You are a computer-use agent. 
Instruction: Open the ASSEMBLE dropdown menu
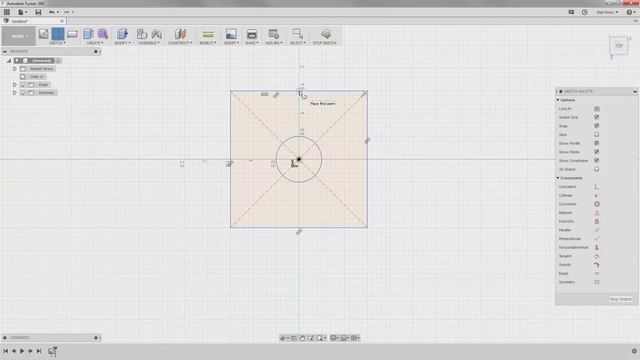tap(149, 43)
